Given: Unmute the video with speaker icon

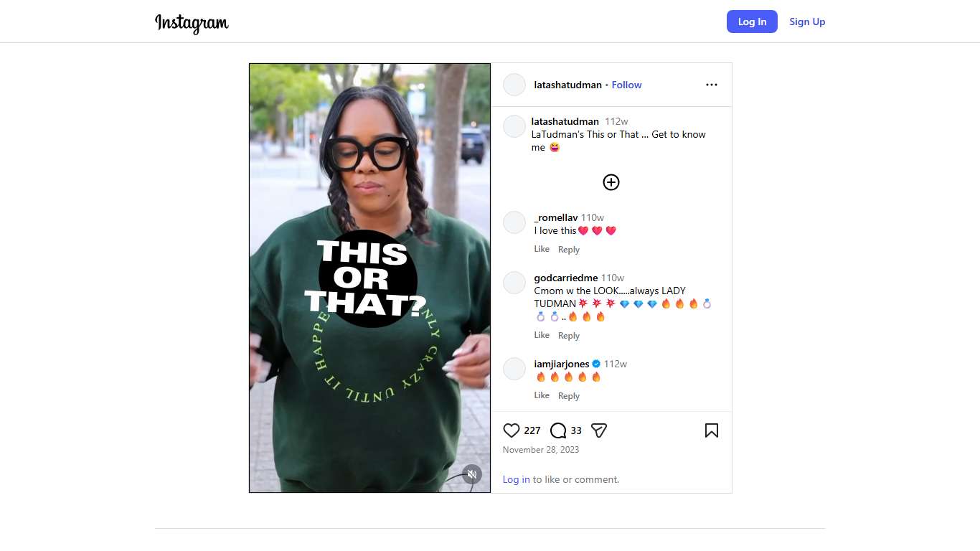Looking at the screenshot, I should (x=471, y=474).
